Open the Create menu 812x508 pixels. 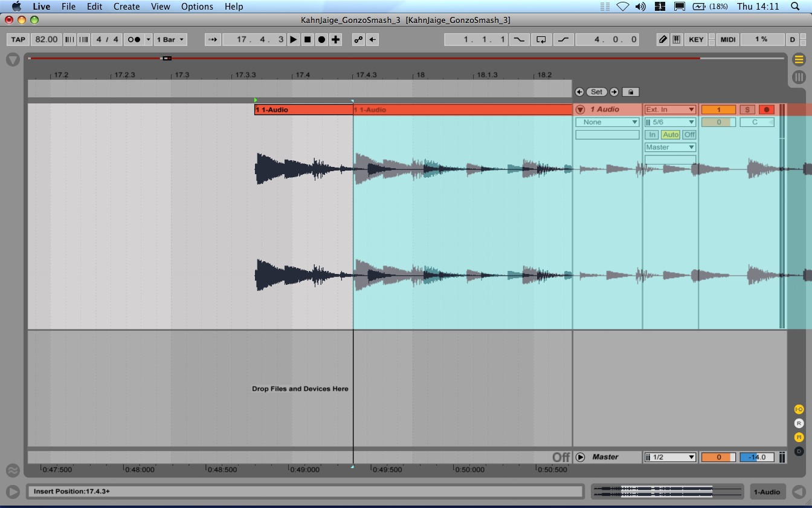126,7
